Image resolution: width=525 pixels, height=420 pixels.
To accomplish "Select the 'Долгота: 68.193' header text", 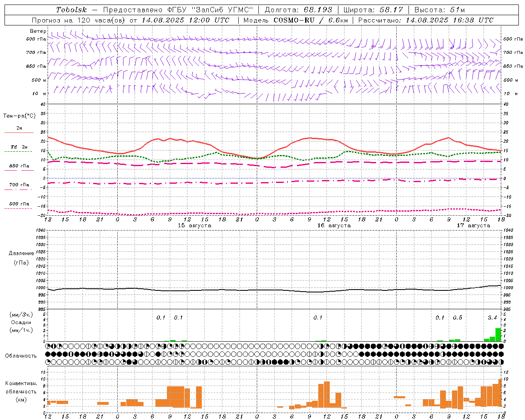I will tap(299, 10).
